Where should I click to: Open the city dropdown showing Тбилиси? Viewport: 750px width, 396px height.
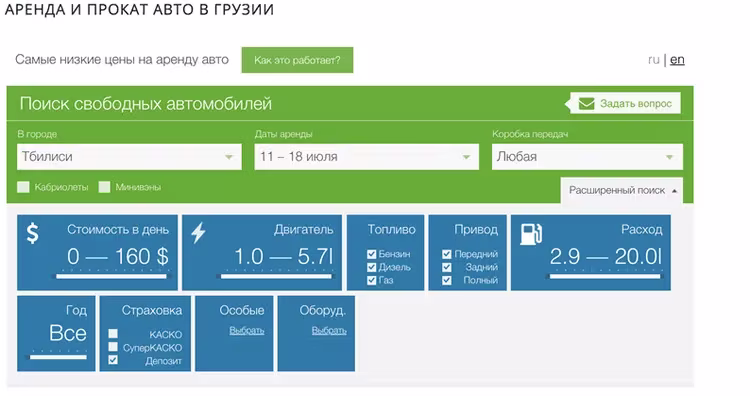(x=129, y=157)
